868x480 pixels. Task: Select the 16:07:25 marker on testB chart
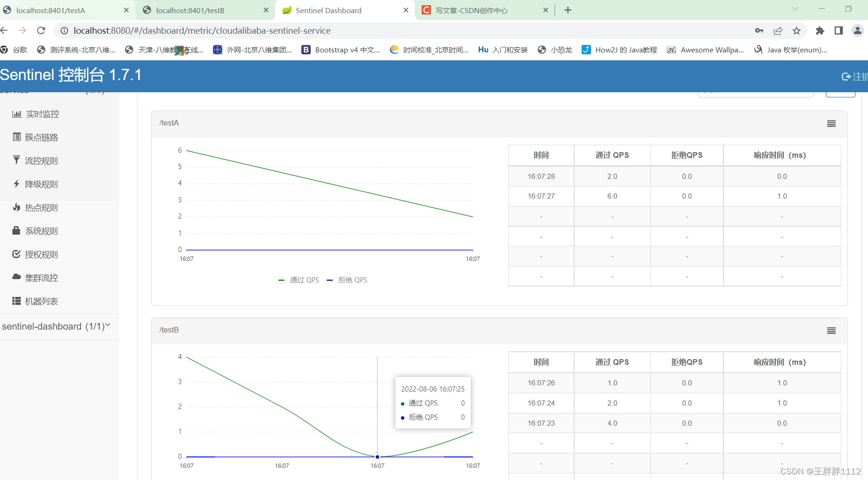377,456
